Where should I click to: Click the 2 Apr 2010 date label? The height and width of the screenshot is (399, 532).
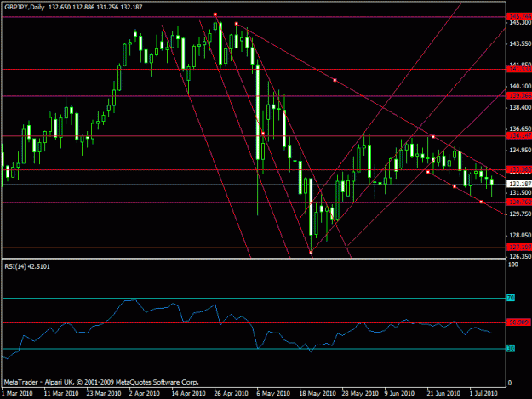click(144, 394)
